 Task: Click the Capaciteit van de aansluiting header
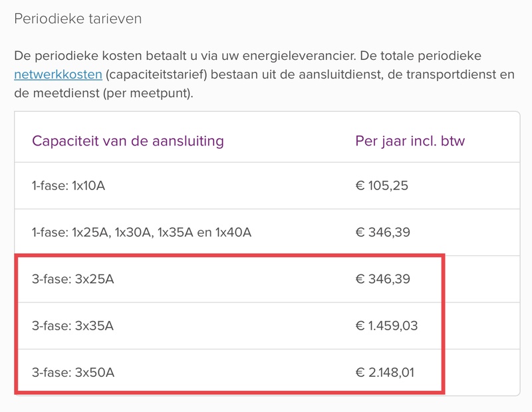[128, 141]
